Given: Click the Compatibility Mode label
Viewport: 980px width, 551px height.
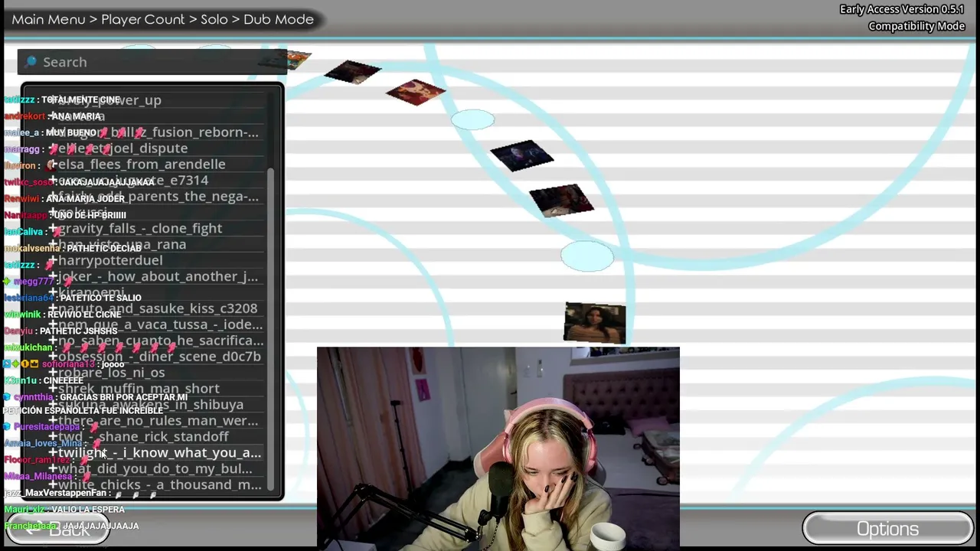Looking at the screenshot, I should pos(916,26).
